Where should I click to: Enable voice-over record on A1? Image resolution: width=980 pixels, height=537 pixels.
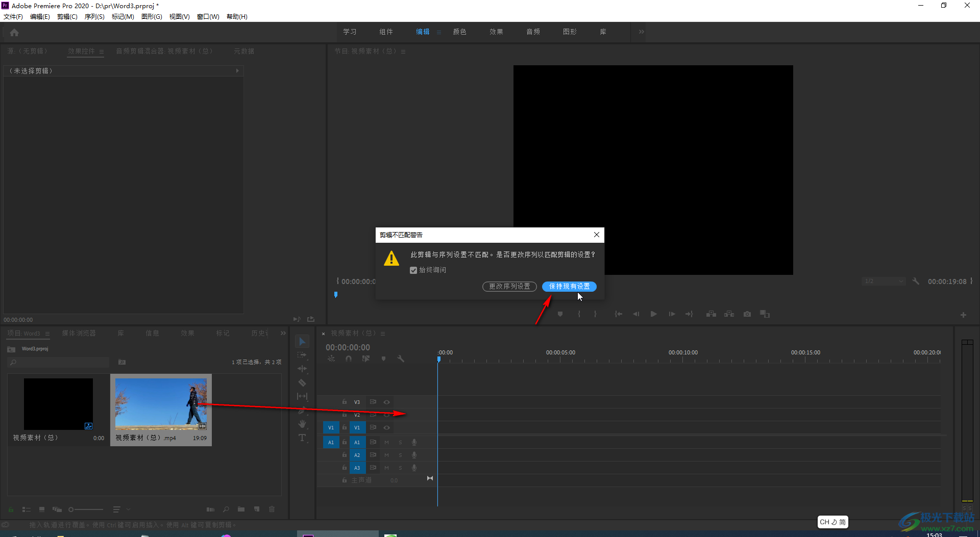coord(414,442)
